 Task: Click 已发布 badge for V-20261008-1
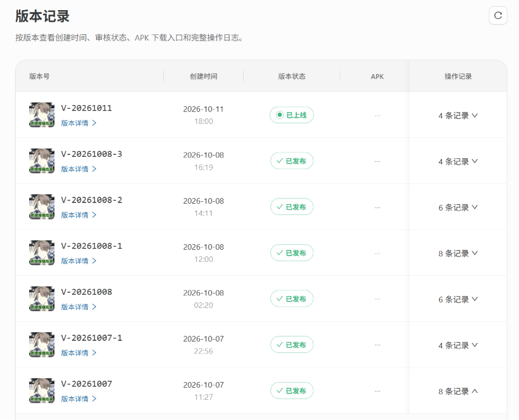point(292,252)
